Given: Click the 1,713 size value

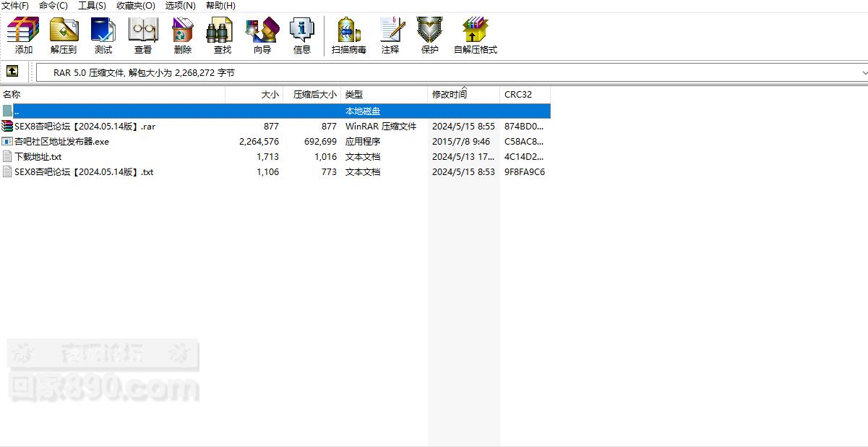Looking at the screenshot, I should coord(267,157).
